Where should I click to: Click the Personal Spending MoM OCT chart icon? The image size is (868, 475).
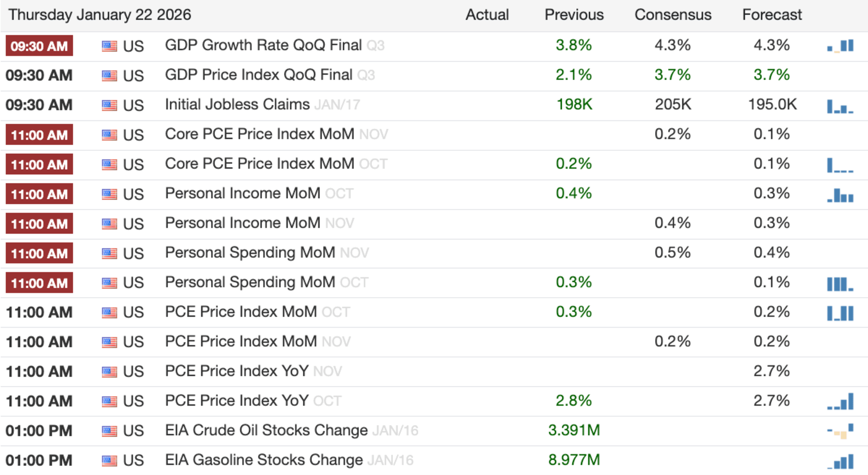click(x=840, y=284)
